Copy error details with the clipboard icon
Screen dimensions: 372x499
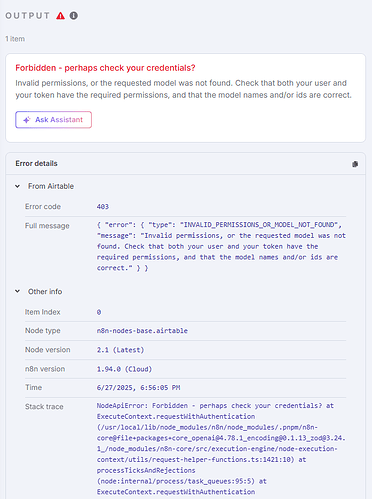coord(355,164)
